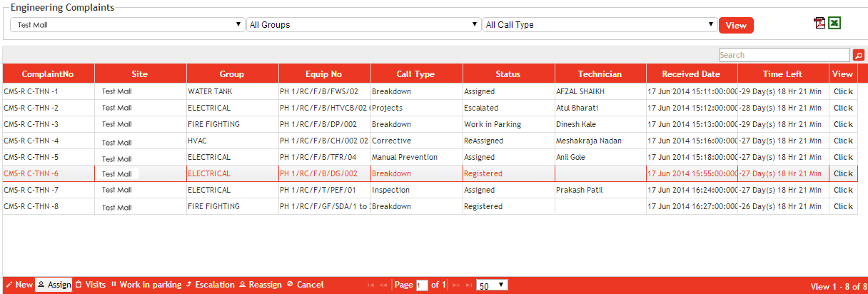Viewport: 868px width, 294px height.
Task: Cancel complaint using bottom toolbar
Action: [306, 285]
